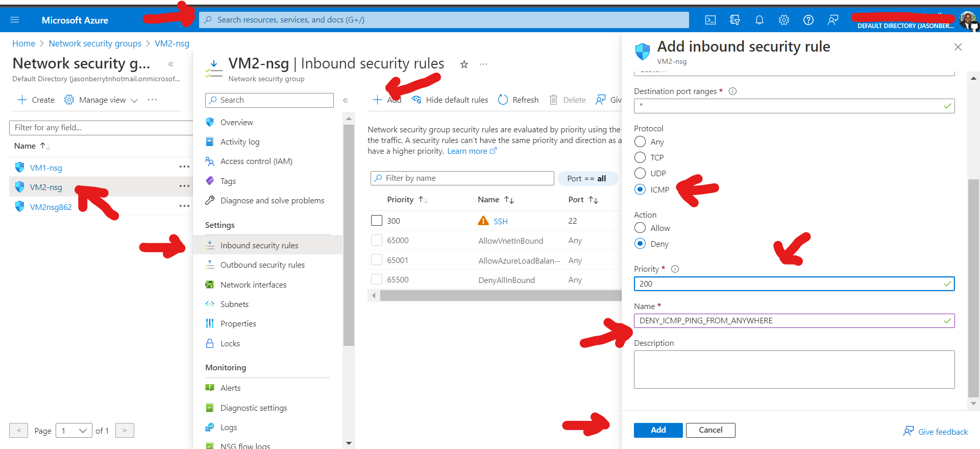Choose the TCP protocol radio button
Viewport: 980px width, 449px height.
coord(640,157)
